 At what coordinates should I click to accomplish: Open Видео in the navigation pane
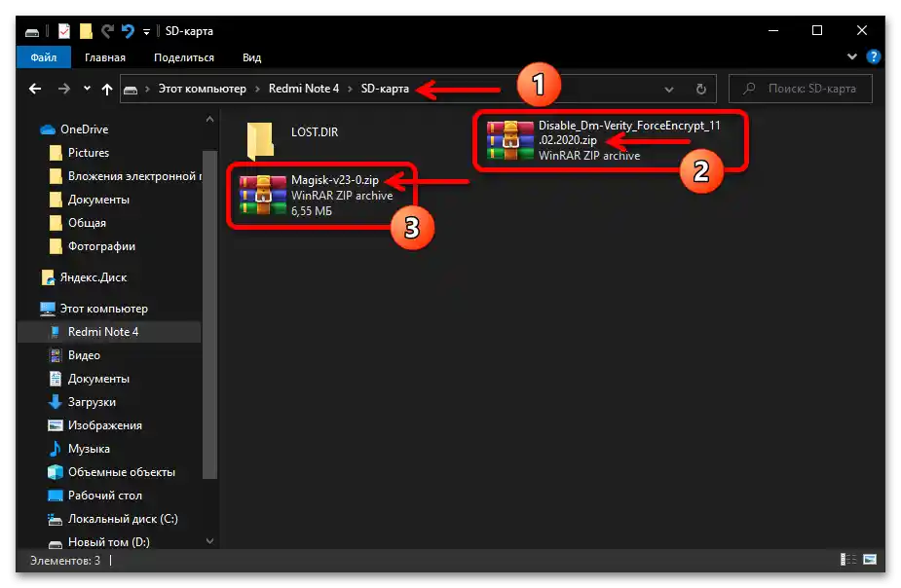tap(84, 355)
